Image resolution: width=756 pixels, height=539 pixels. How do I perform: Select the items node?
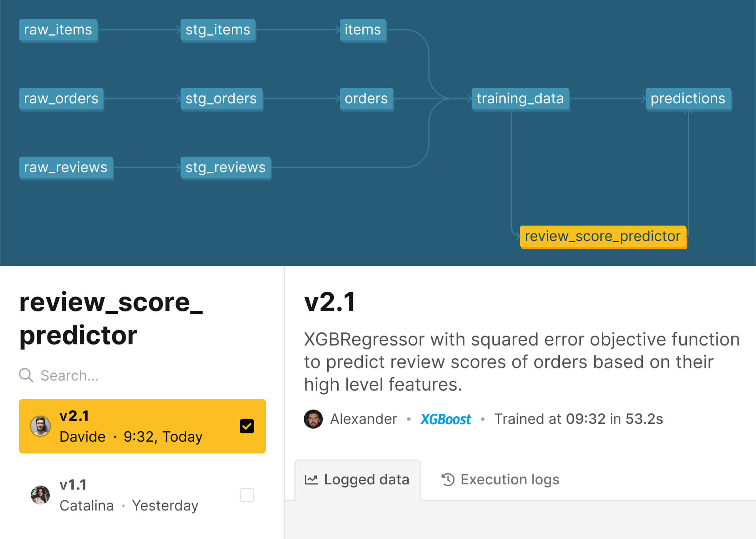[363, 30]
